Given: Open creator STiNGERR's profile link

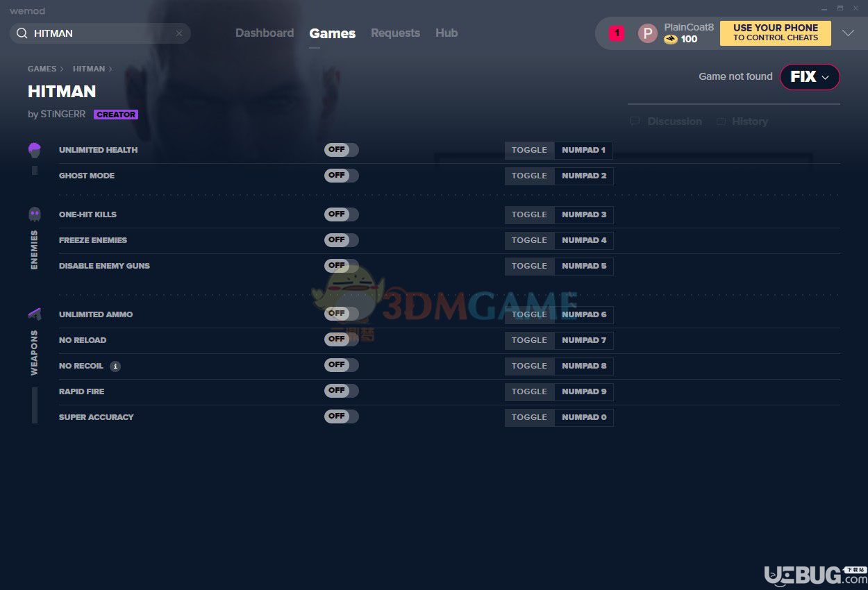Looking at the screenshot, I should click(x=62, y=115).
